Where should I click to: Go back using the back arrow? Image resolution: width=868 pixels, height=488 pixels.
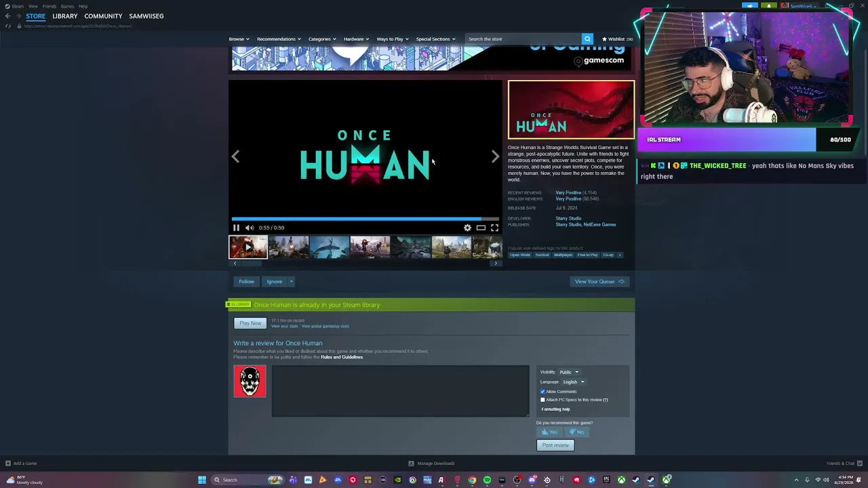point(7,16)
